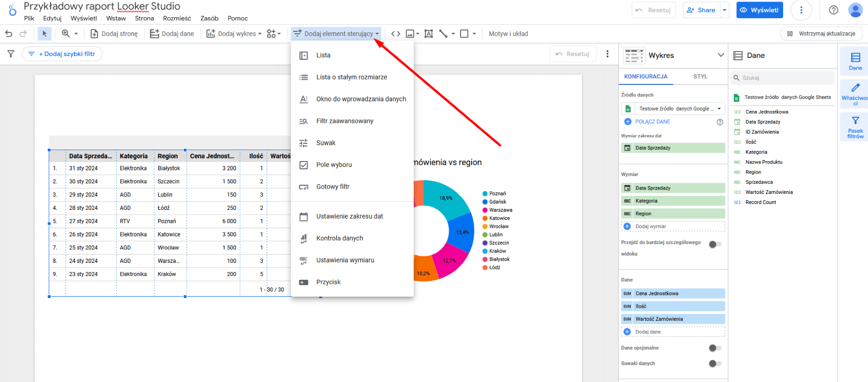Open the filter bar overflow menu
The width and height of the screenshot is (868, 382).
(608, 54)
